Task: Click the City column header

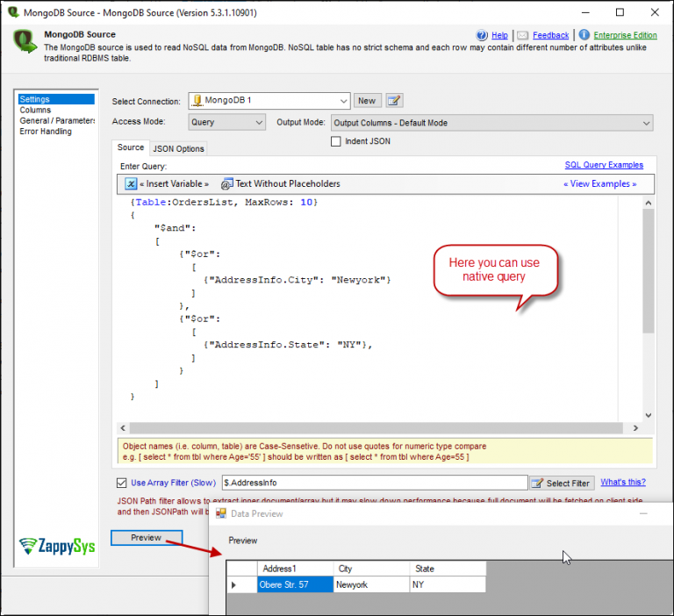Action: [371, 569]
